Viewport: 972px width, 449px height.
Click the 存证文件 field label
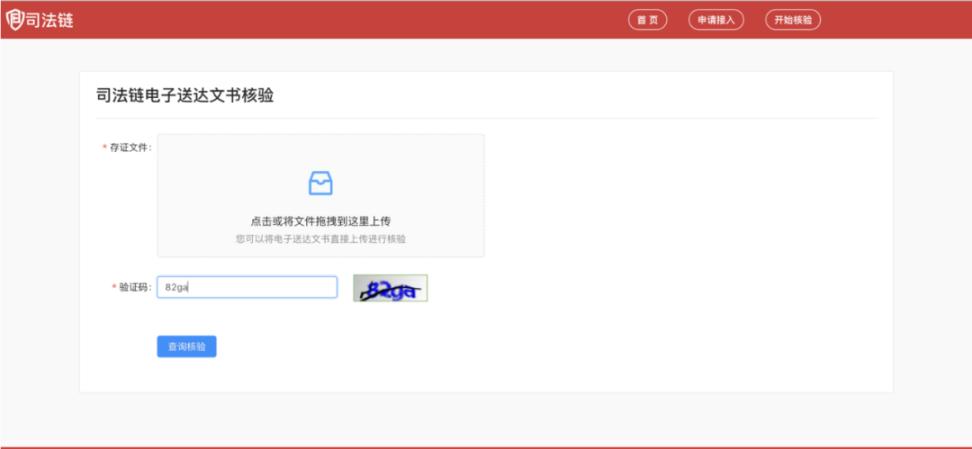[x=130, y=147]
